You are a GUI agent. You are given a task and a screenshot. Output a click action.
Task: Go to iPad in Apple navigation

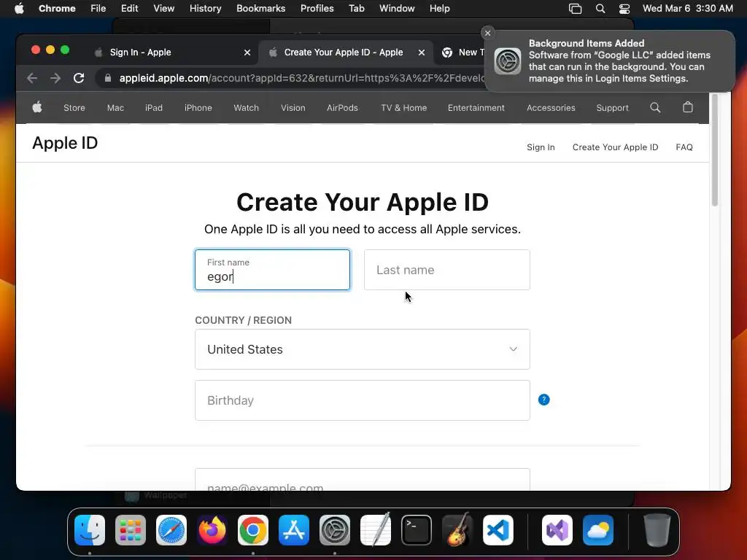click(154, 108)
